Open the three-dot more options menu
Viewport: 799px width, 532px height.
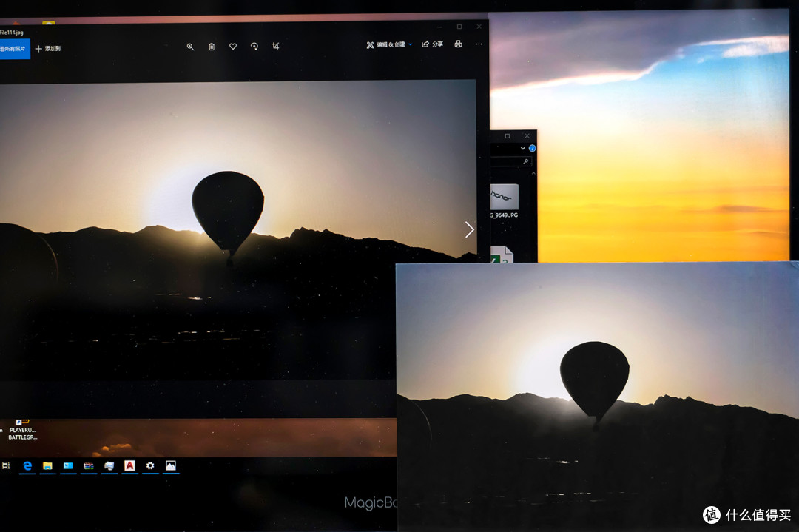tap(479, 44)
